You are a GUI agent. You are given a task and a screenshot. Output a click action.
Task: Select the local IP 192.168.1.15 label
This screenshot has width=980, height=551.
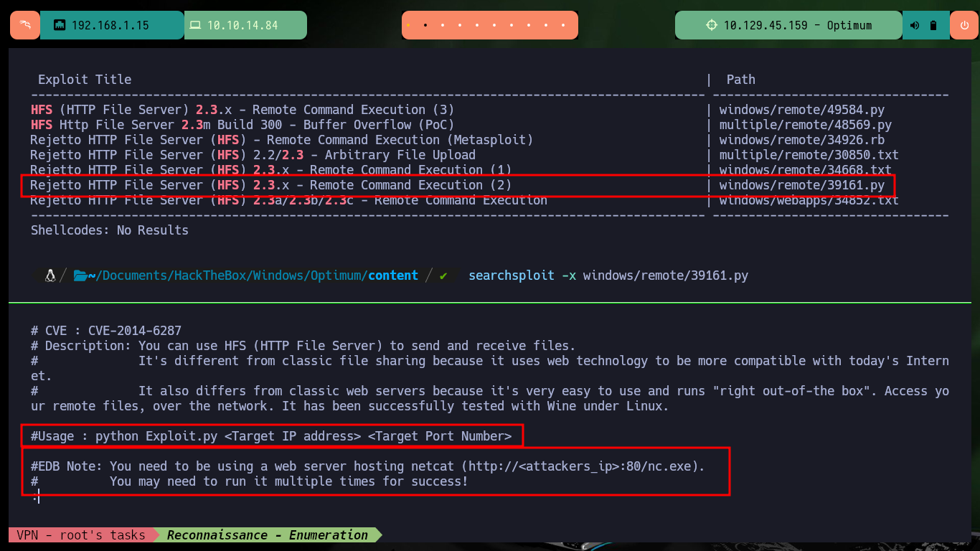110,25
